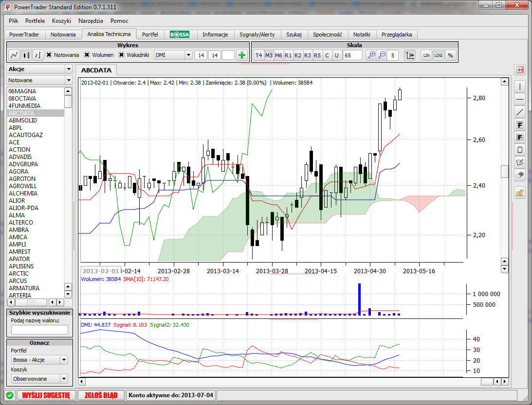Select the M3 time range
The width and height of the screenshot is (532, 405).
[269, 55]
